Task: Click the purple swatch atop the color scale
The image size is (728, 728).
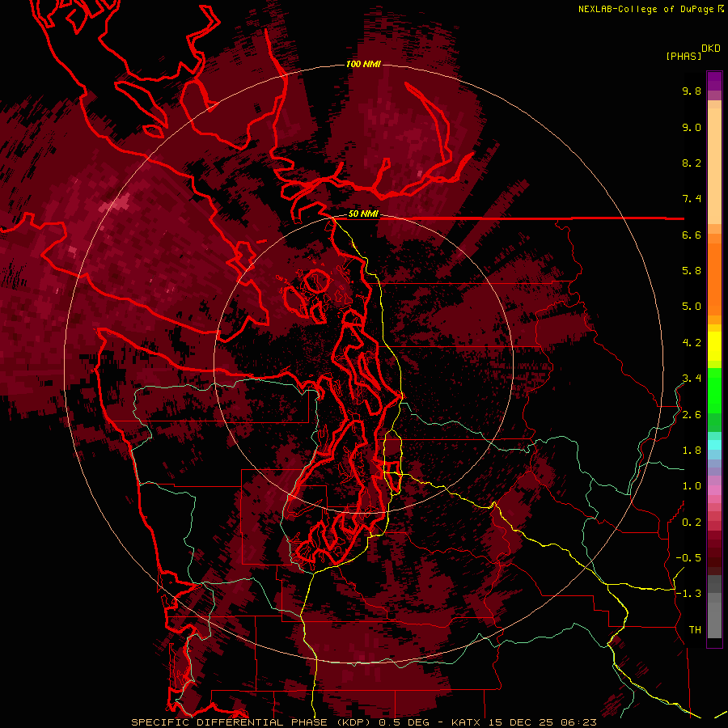Action: click(714, 82)
